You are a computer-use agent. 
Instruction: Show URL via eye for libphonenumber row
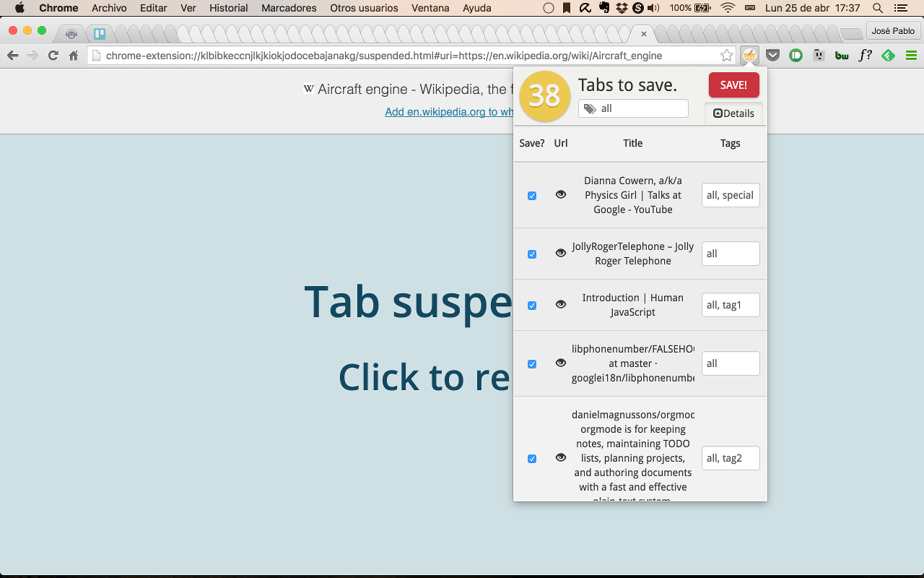(561, 363)
